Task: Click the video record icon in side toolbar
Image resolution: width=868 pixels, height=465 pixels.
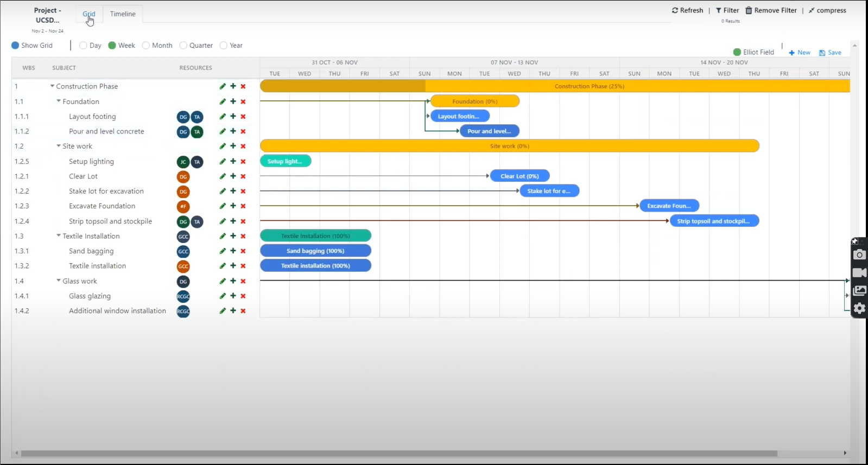Action: point(859,273)
